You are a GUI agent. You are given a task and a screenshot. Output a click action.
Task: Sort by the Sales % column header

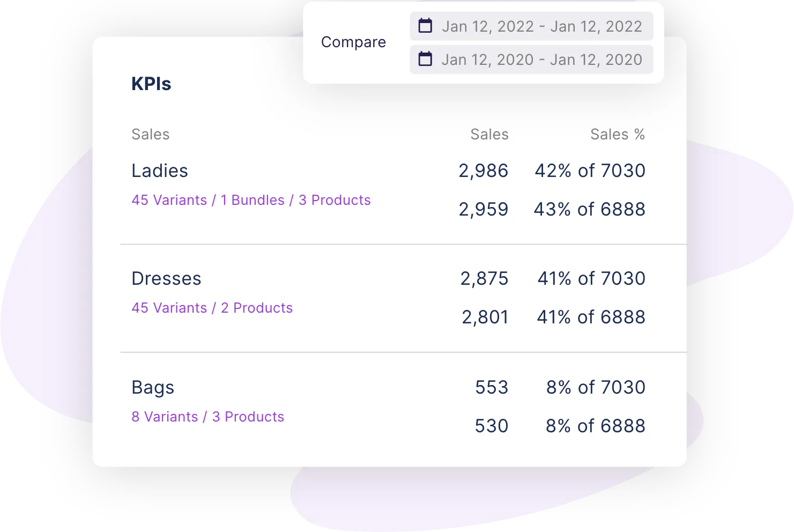click(617, 134)
